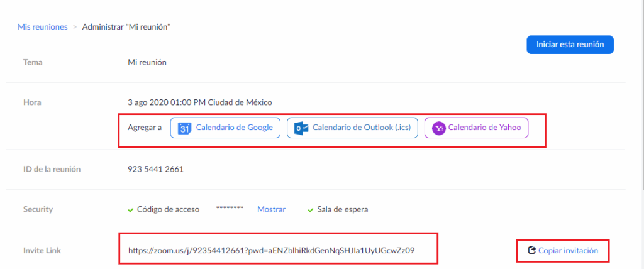Reveal the passcode via Mostrar
The image size is (644, 269).
pyautogui.click(x=271, y=209)
